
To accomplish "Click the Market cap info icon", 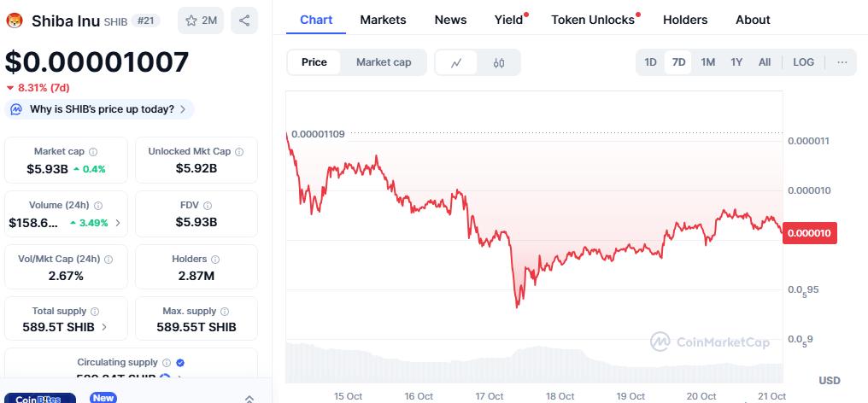I will tap(93, 151).
